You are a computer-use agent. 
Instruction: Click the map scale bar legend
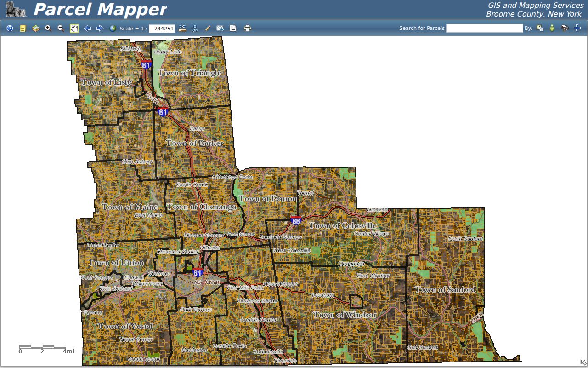46,349
